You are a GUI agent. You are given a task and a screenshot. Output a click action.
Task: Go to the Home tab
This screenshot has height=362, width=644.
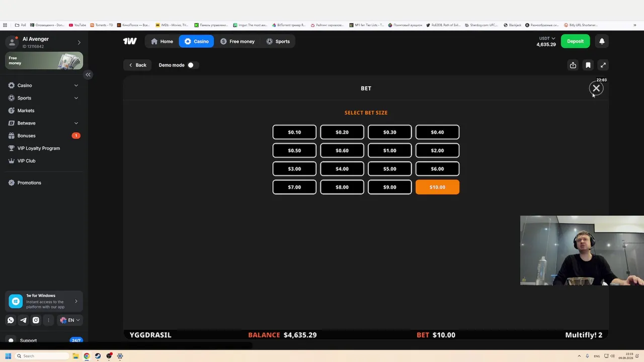tap(162, 41)
